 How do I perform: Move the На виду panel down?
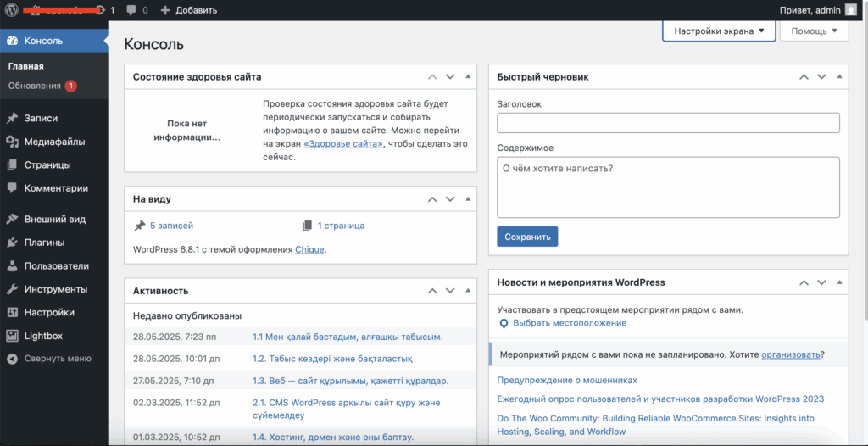(450, 199)
